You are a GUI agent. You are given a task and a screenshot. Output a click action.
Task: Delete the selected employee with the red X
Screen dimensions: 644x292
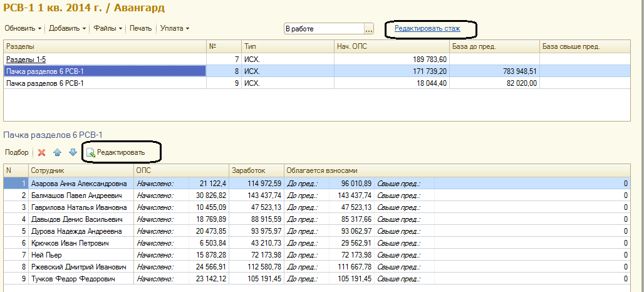(x=42, y=152)
